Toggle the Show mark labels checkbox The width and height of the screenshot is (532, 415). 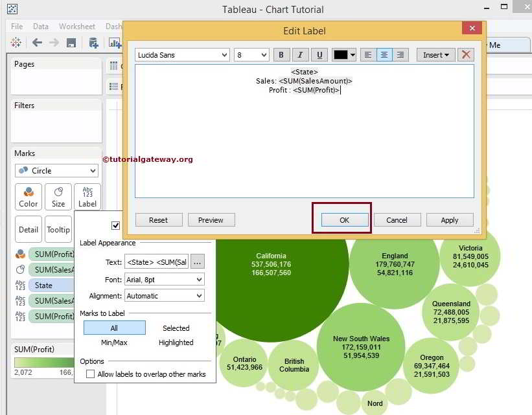116,225
